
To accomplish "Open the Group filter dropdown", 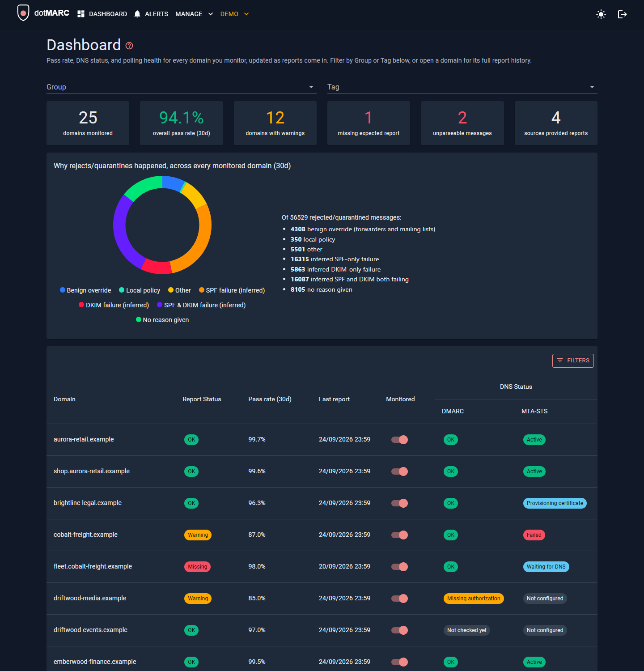I will coord(182,87).
